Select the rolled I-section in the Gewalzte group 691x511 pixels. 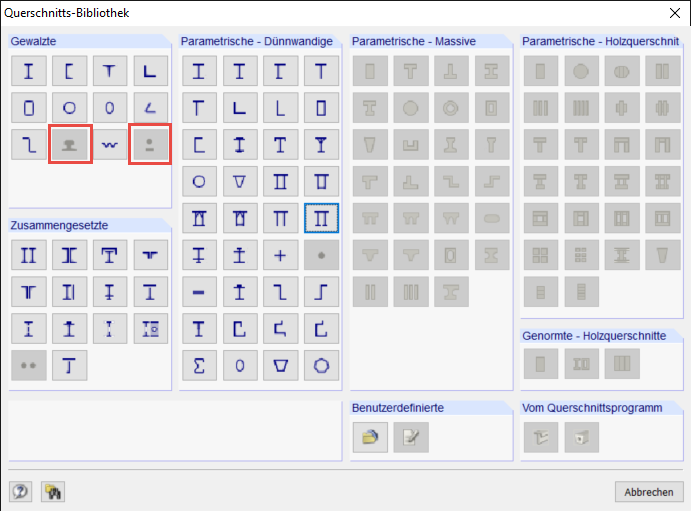click(29, 71)
